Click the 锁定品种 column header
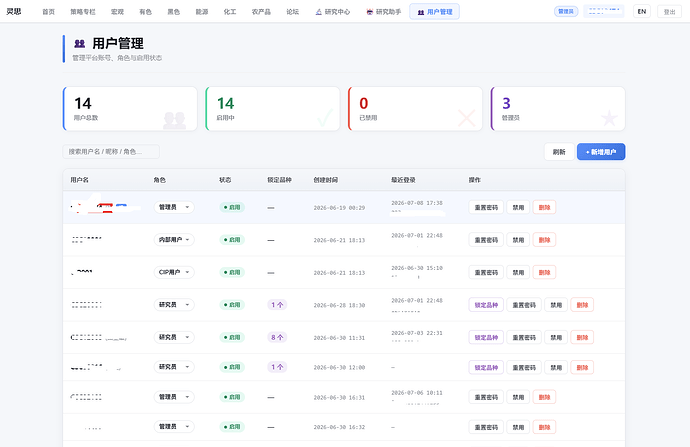The width and height of the screenshot is (690, 447). coord(279,180)
